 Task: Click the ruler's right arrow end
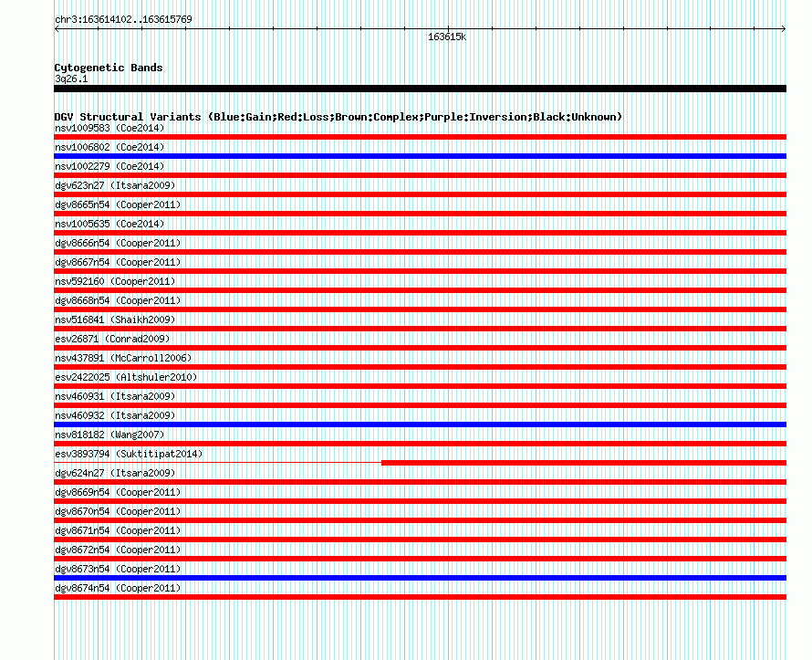[x=784, y=29]
